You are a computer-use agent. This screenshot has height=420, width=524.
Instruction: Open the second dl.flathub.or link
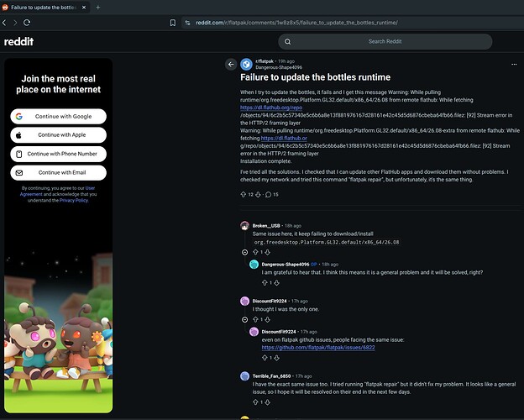(284, 138)
